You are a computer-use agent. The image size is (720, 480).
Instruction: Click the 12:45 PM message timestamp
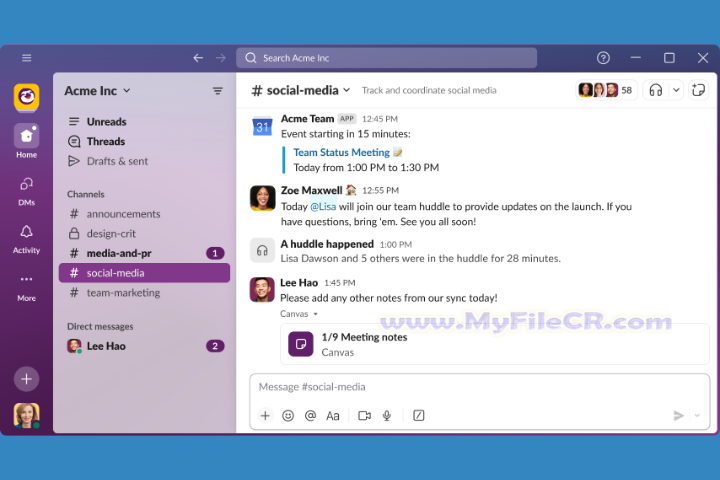point(380,119)
